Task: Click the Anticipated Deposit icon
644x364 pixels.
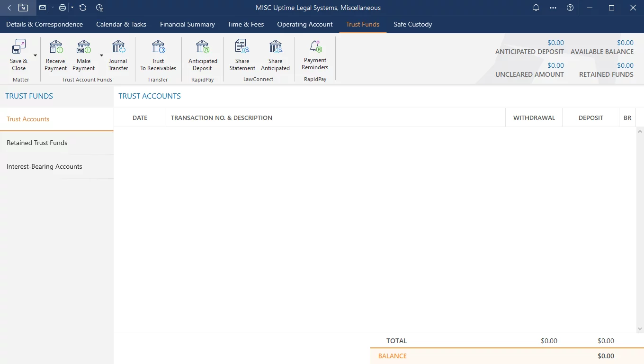Action: click(203, 47)
